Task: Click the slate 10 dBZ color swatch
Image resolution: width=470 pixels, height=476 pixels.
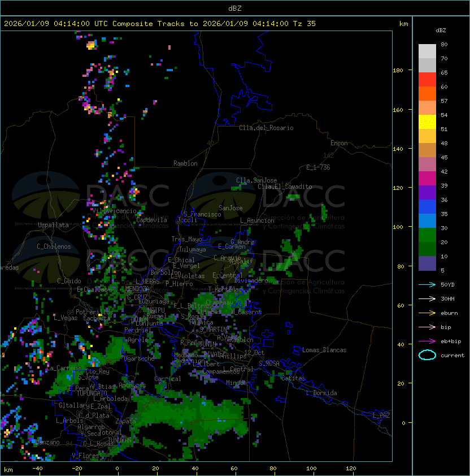Action: [427, 263]
